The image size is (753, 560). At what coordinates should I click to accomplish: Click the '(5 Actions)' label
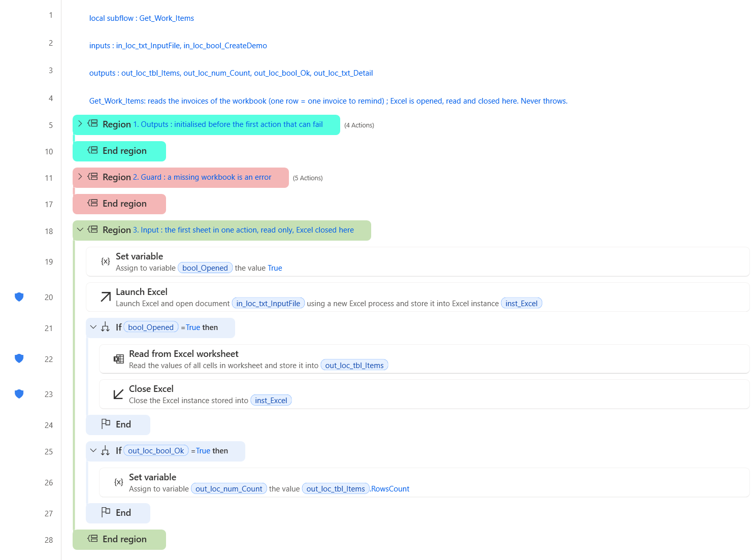click(308, 178)
